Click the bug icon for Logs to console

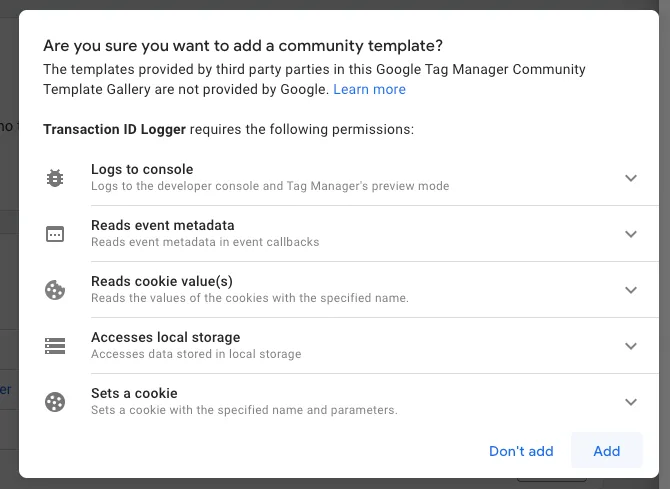click(55, 178)
